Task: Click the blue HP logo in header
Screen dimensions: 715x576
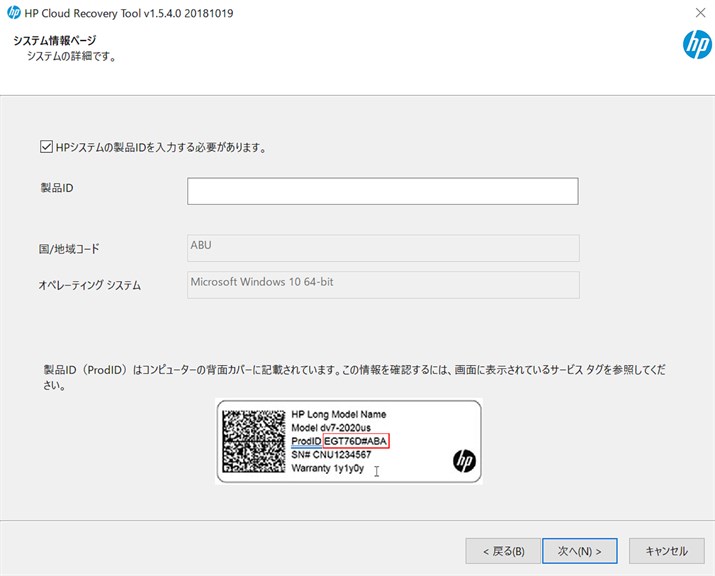Action: point(697,44)
